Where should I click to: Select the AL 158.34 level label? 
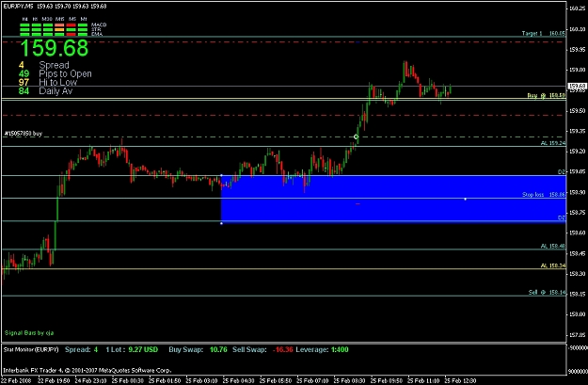coord(553,265)
